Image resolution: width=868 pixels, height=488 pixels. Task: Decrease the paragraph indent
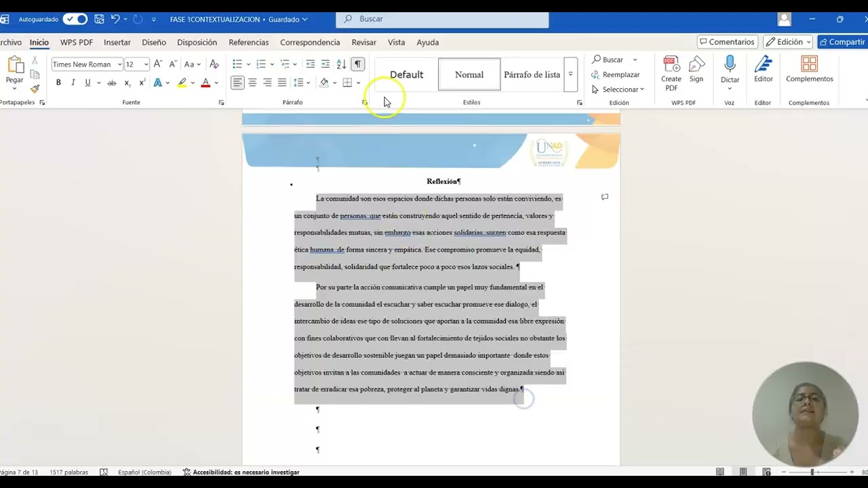point(311,64)
